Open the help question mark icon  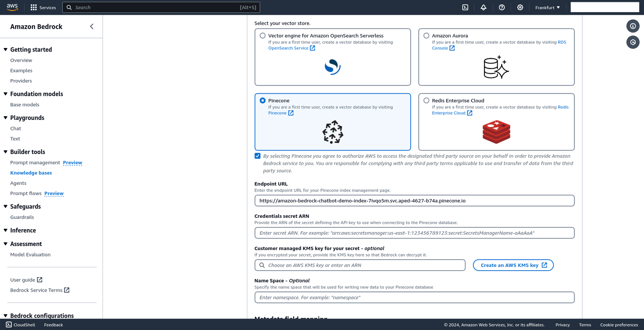point(502,7)
